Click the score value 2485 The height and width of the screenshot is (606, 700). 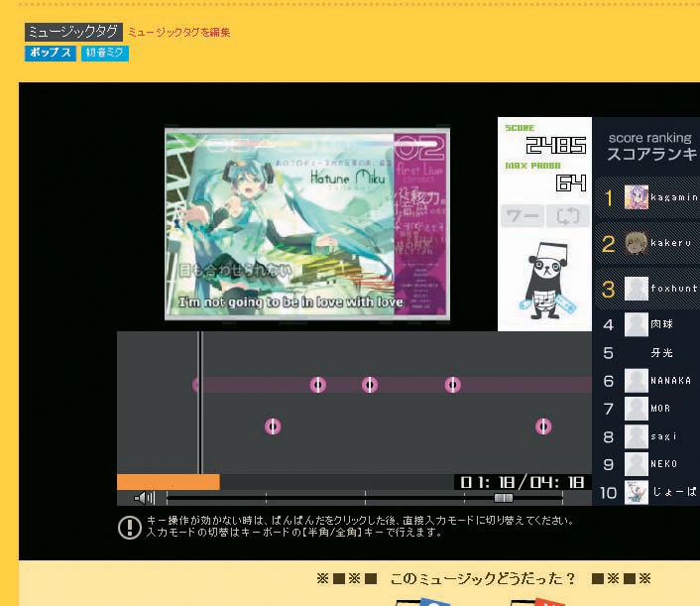pyautogui.click(x=556, y=145)
